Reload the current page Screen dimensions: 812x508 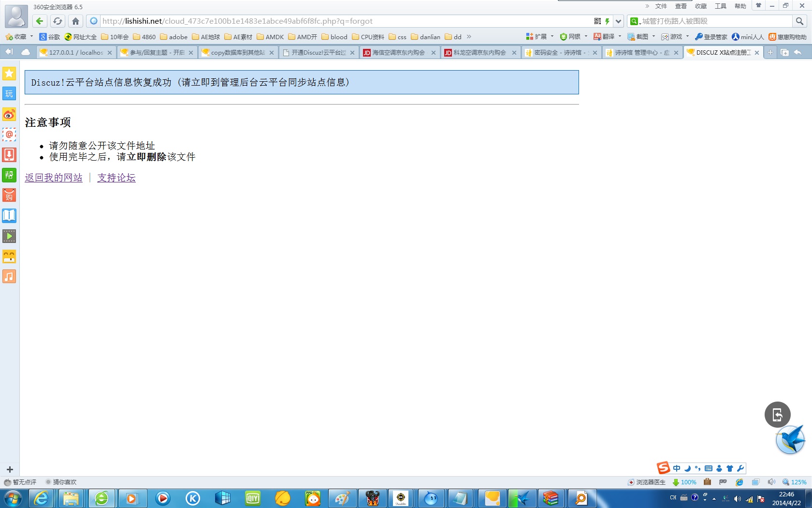(x=58, y=21)
